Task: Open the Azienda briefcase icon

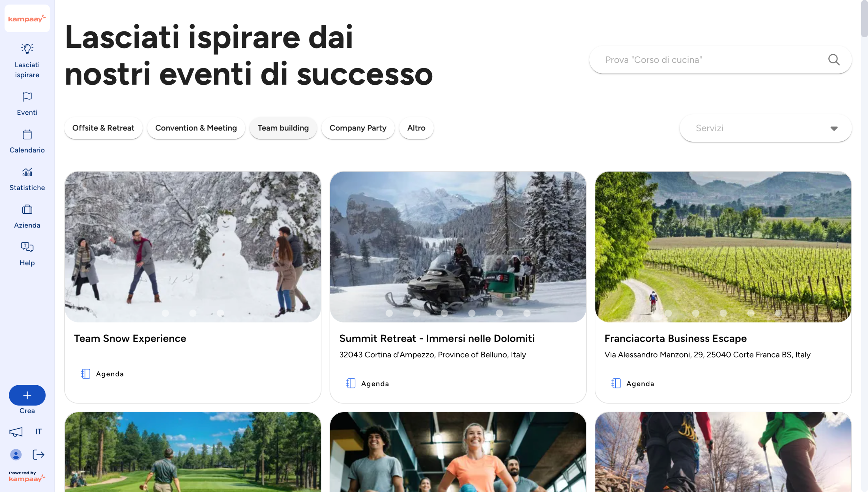Action: pos(27,210)
